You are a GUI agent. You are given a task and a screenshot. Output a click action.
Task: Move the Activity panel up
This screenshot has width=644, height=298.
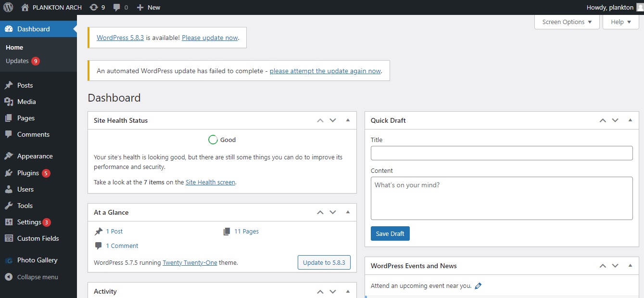[x=320, y=291]
